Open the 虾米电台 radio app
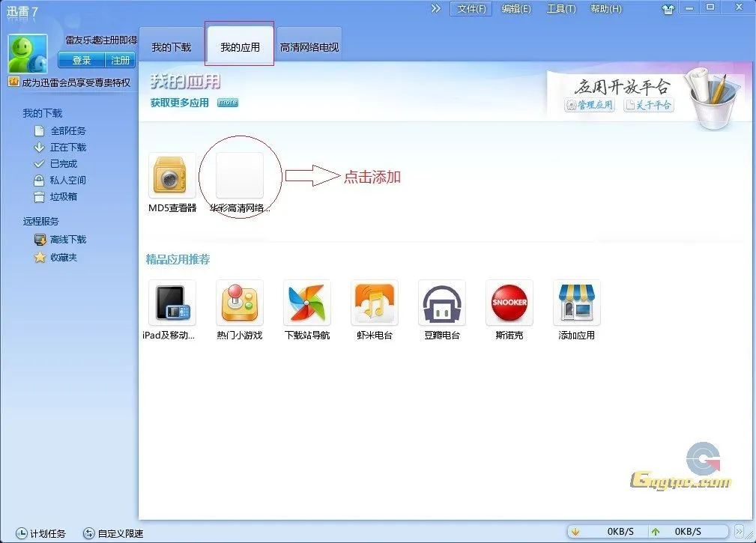The width and height of the screenshot is (756, 543). pyautogui.click(x=375, y=303)
